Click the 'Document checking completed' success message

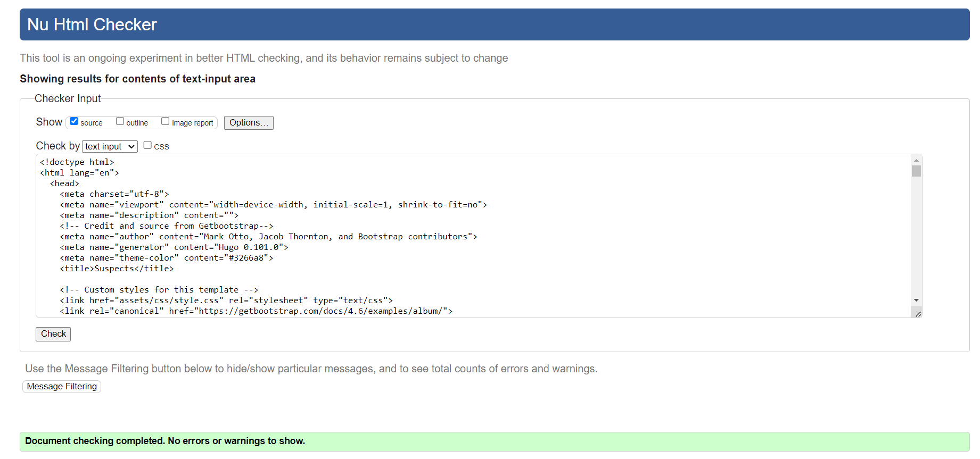pyautogui.click(x=495, y=441)
